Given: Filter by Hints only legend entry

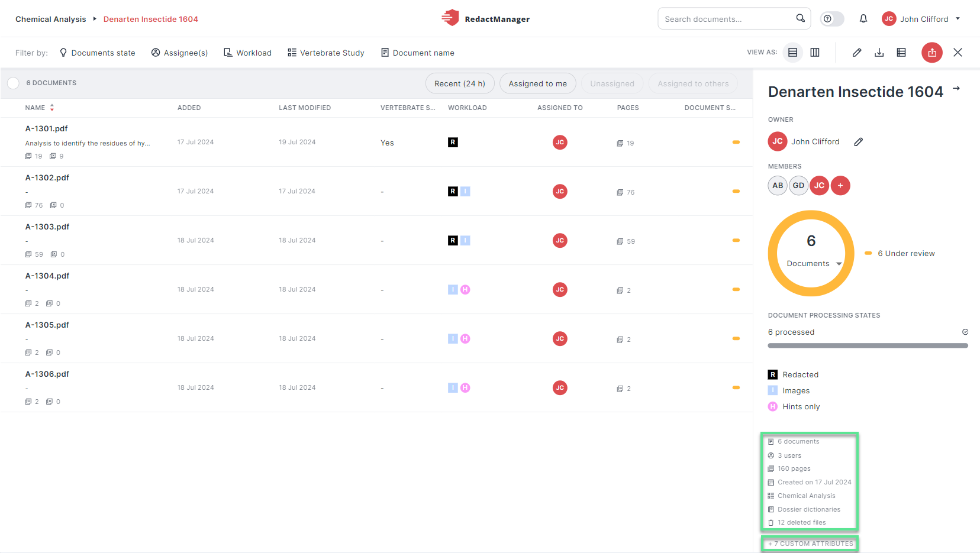Looking at the screenshot, I should (x=794, y=406).
